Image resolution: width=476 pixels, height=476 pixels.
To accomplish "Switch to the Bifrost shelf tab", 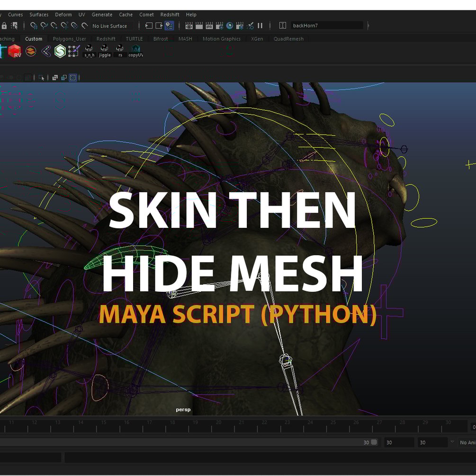I will click(161, 39).
